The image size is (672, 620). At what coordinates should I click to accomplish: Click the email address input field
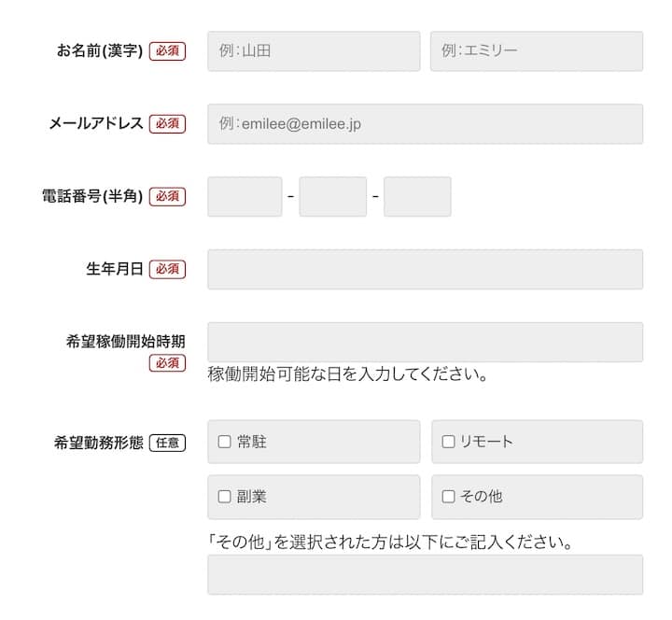(425, 124)
